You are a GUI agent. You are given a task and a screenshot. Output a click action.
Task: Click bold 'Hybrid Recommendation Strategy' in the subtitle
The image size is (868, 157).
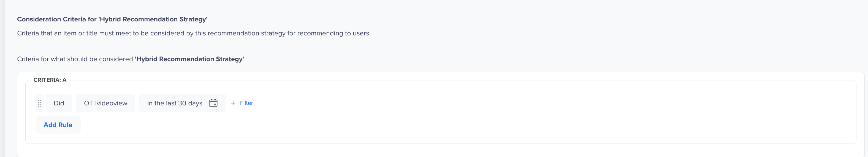pos(189,59)
